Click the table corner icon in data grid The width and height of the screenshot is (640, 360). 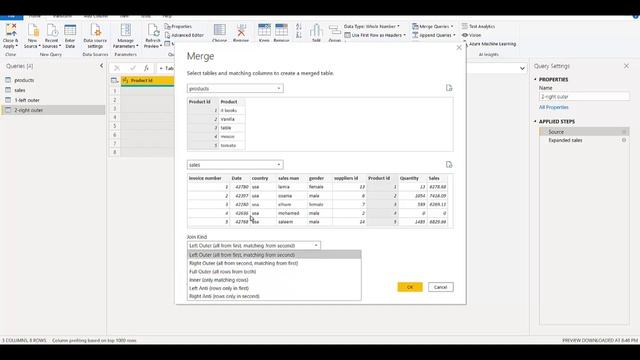(115, 80)
